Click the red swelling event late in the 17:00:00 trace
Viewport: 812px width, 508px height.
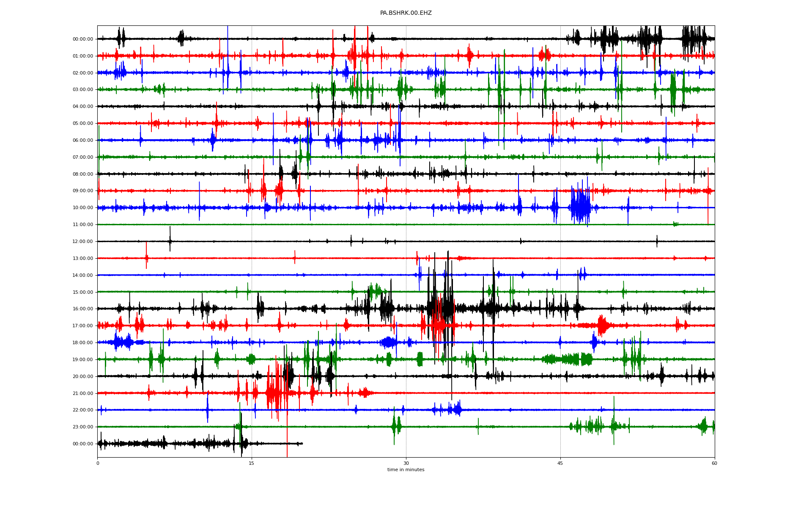[x=602, y=325]
